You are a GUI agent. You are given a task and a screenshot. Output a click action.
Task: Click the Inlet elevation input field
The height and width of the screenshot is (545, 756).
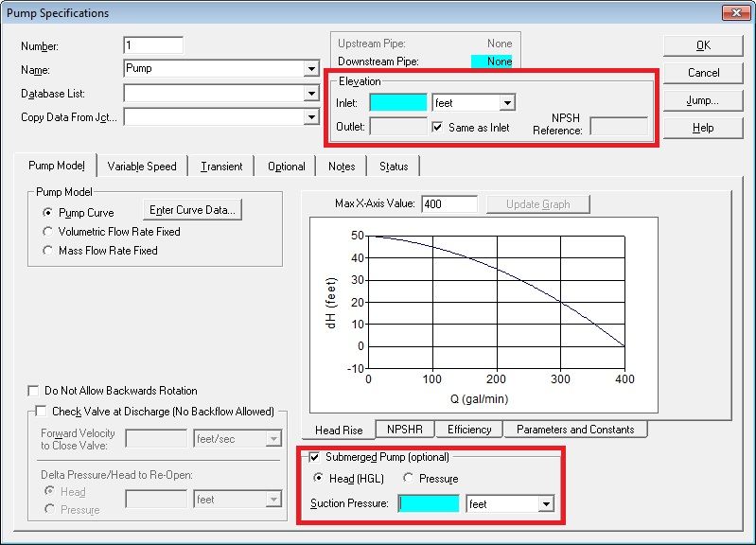pyautogui.click(x=398, y=102)
